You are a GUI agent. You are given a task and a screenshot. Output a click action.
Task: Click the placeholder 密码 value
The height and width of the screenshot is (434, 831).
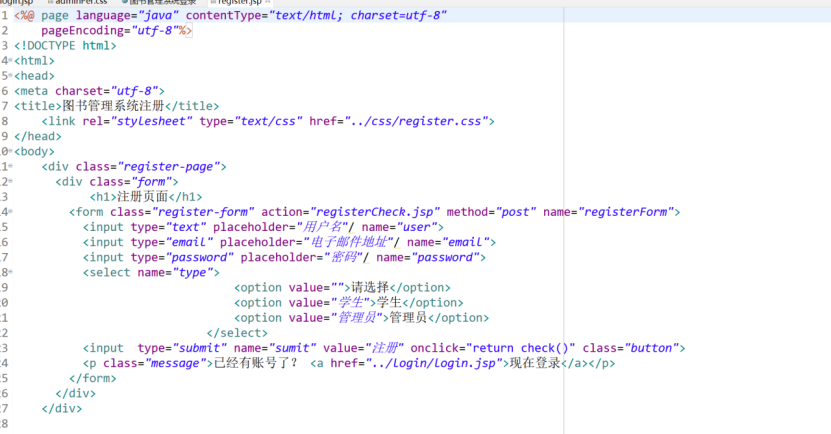(x=343, y=257)
